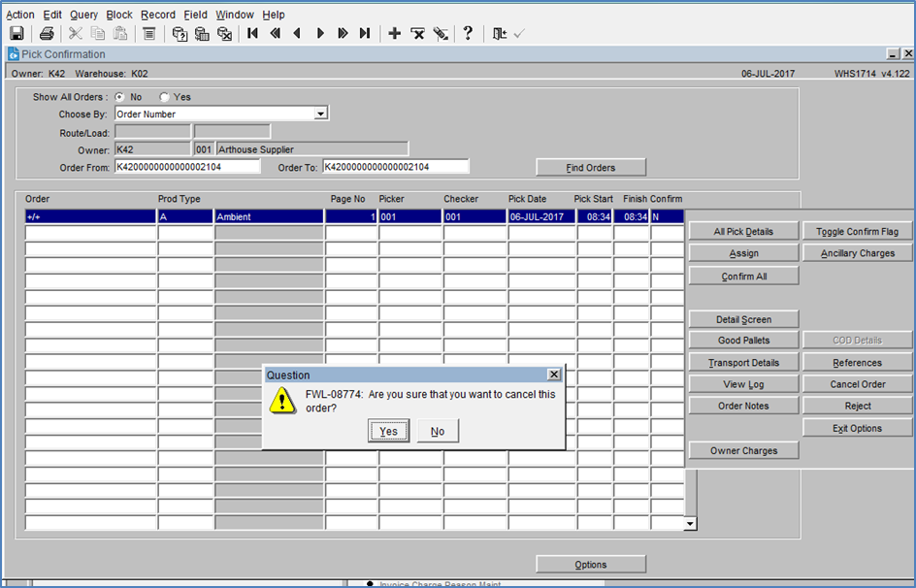Viewport: 916px width, 588px height.
Task: Select the Show All Orders Yes radio
Action: point(164,97)
